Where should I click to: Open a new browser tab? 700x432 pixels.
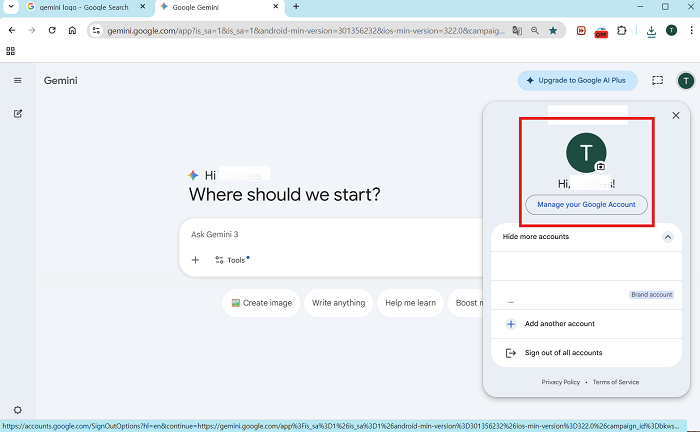(296, 7)
